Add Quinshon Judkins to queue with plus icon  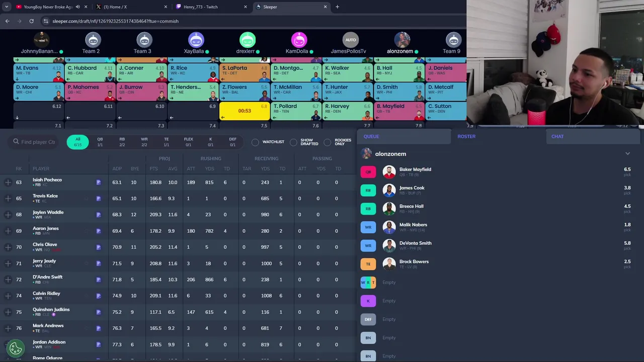(8, 312)
